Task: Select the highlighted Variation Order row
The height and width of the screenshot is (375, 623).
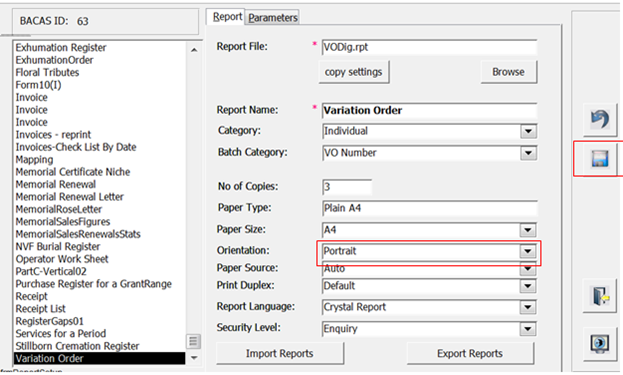Action: point(99,358)
